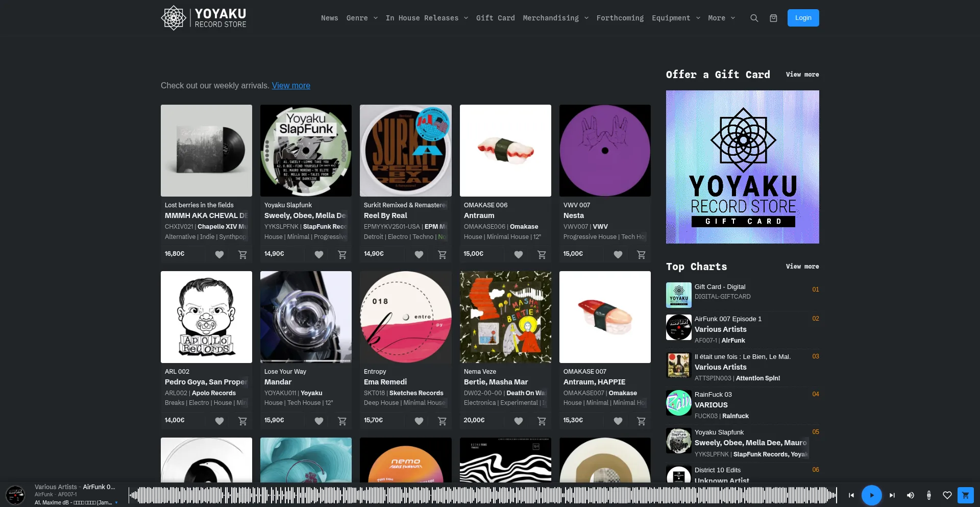Expand the Genre dropdown menu

362,18
